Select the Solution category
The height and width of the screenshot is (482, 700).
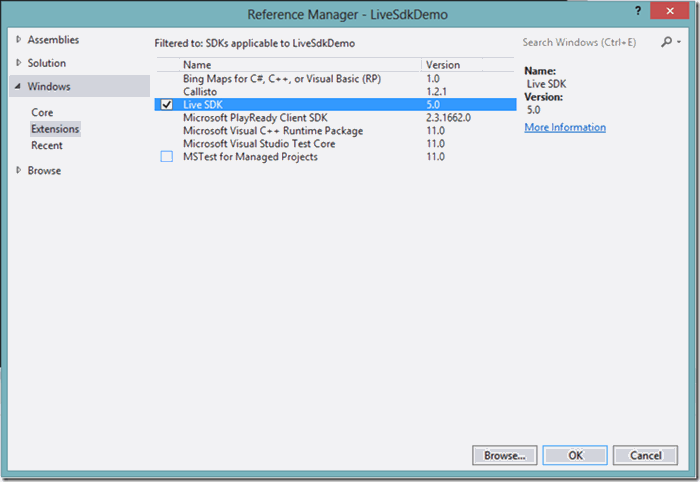46,63
